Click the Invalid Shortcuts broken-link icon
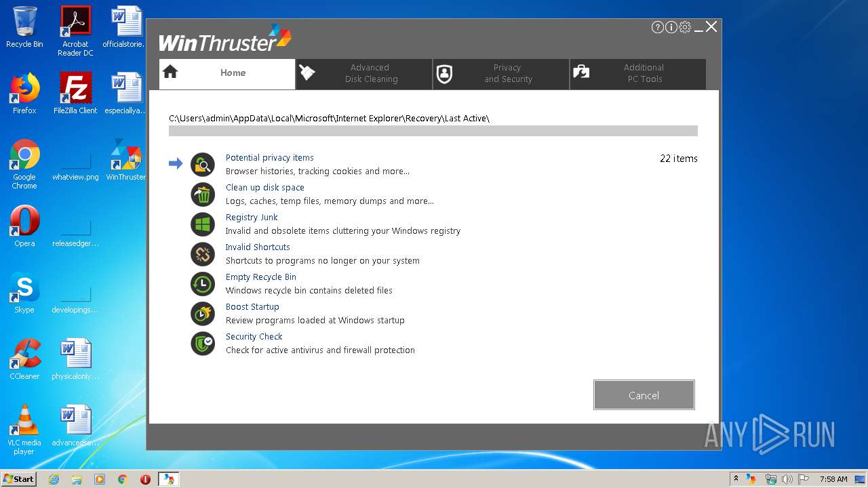 click(x=202, y=253)
